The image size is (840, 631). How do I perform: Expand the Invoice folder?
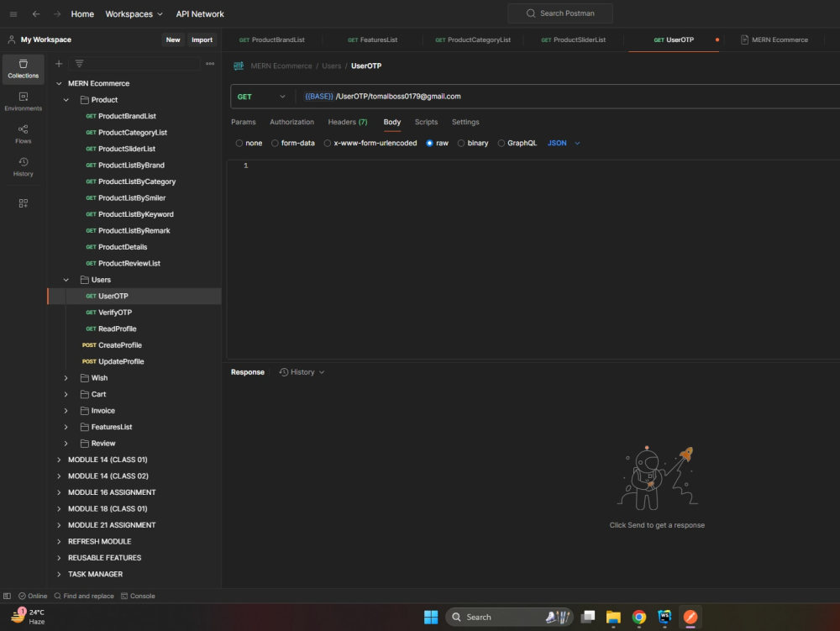click(66, 411)
